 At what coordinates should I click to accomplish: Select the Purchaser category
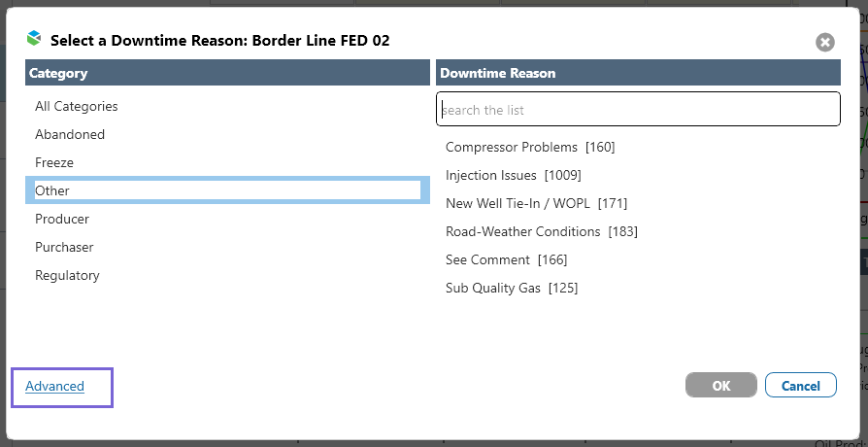pyautogui.click(x=63, y=247)
